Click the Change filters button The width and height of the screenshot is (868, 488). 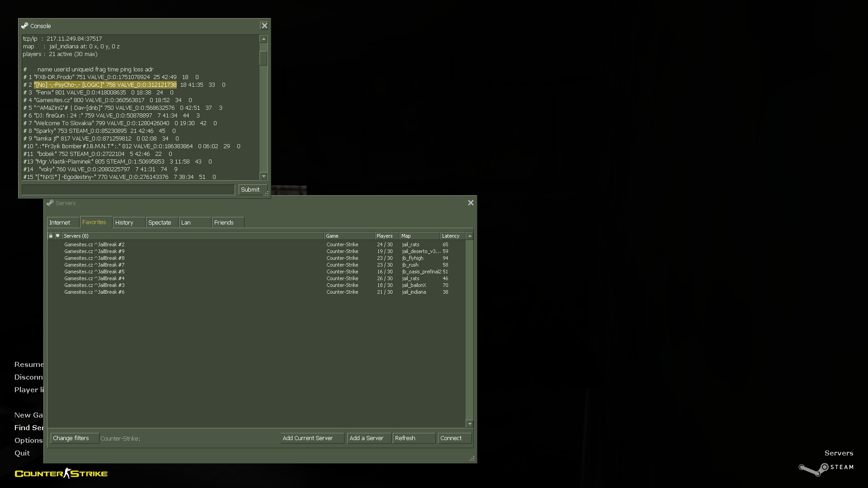(x=75, y=438)
